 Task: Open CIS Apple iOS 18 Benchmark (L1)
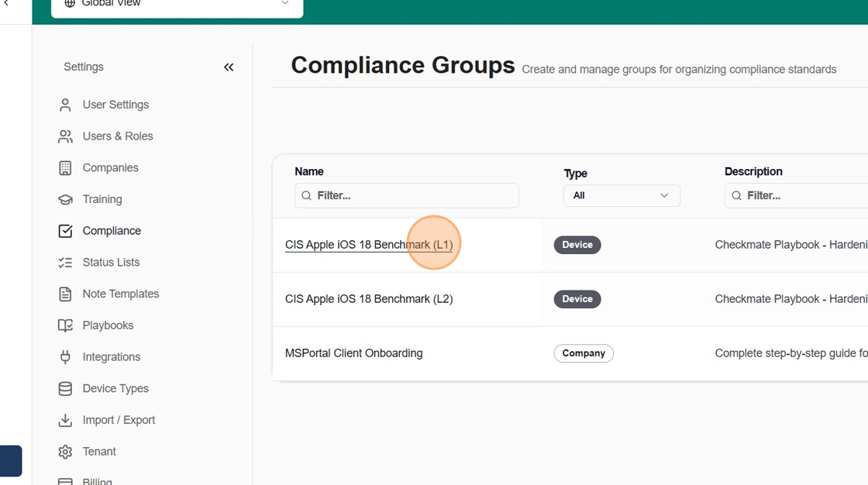368,245
